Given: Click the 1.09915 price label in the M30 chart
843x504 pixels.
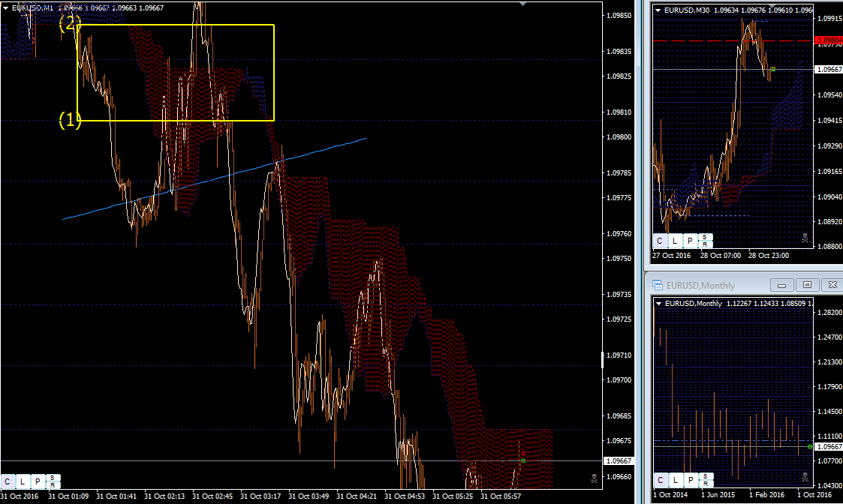Looking at the screenshot, I should 829,19.
